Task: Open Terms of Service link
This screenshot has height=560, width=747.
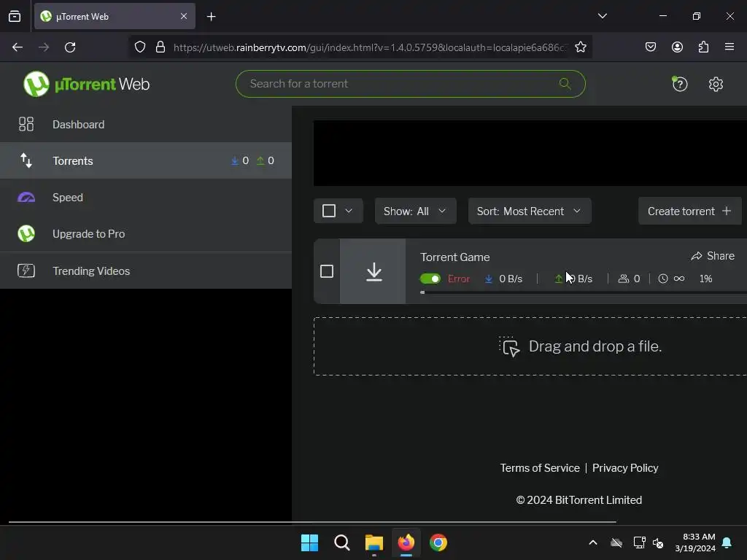Action: (x=540, y=468)
